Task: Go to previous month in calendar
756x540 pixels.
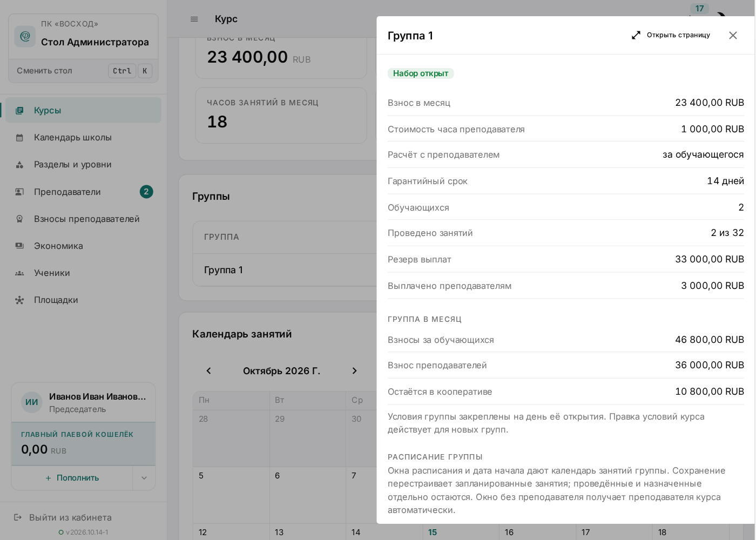Action: pyautogui.click(x=208, y=370)
